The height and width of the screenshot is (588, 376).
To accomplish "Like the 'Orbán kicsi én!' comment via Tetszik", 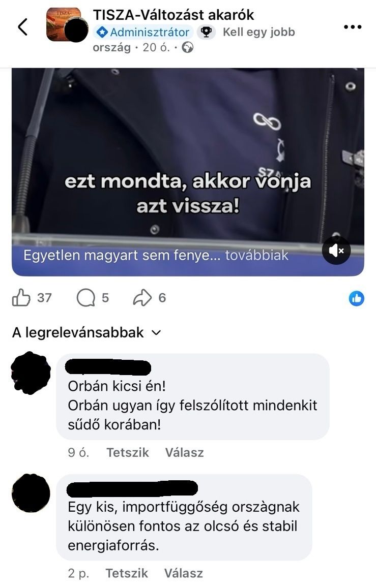I will tap(128, 452).
